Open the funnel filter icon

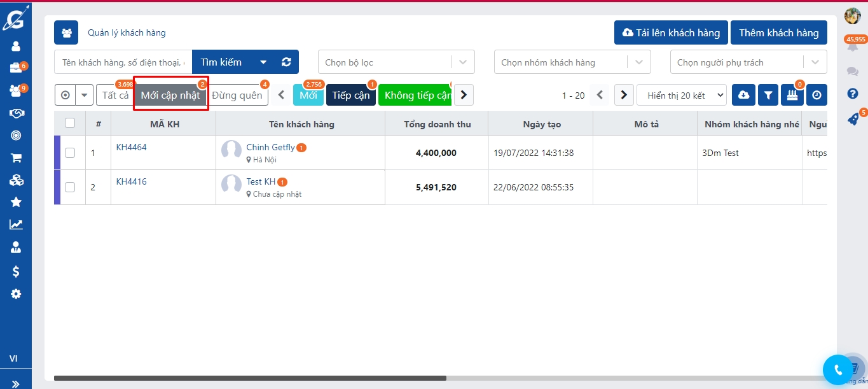pyautogui.click(x=768, y=95)
